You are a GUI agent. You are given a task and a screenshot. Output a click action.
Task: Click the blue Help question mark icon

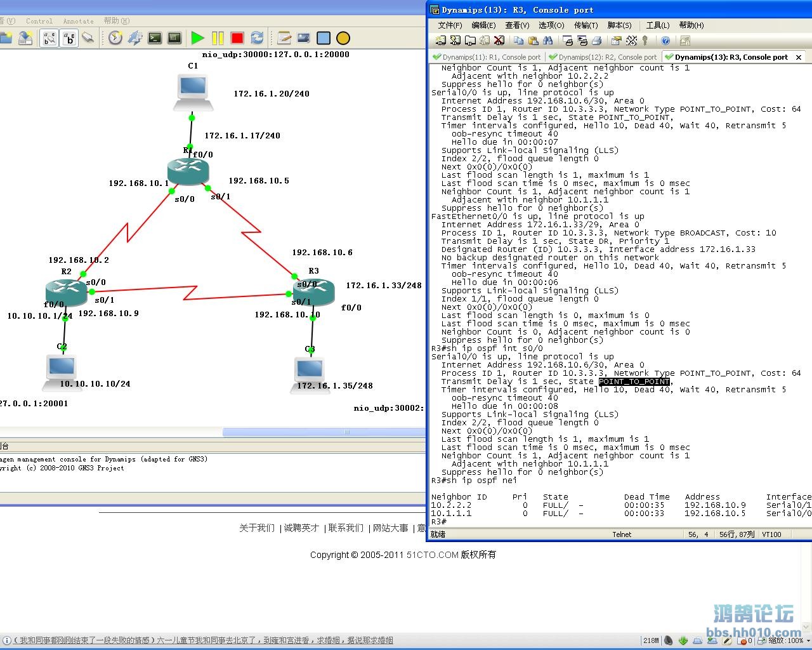click(x=665, y=41)
